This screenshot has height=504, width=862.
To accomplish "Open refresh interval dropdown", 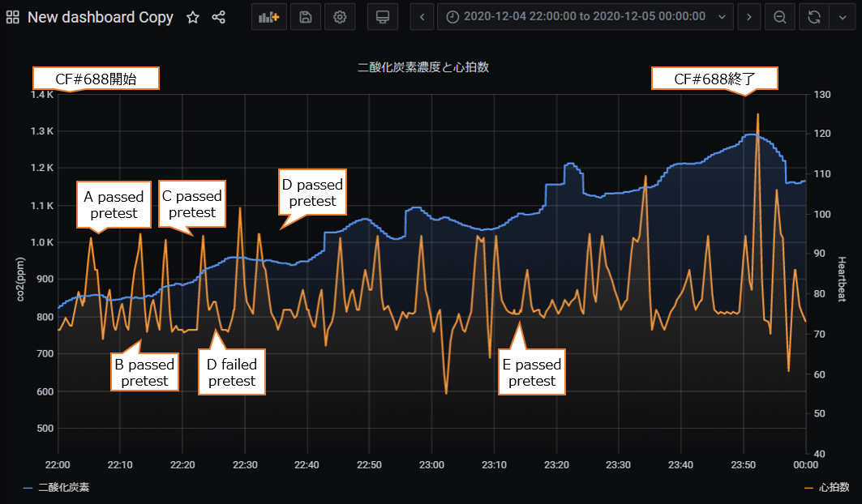I will (x=843, y=17).
